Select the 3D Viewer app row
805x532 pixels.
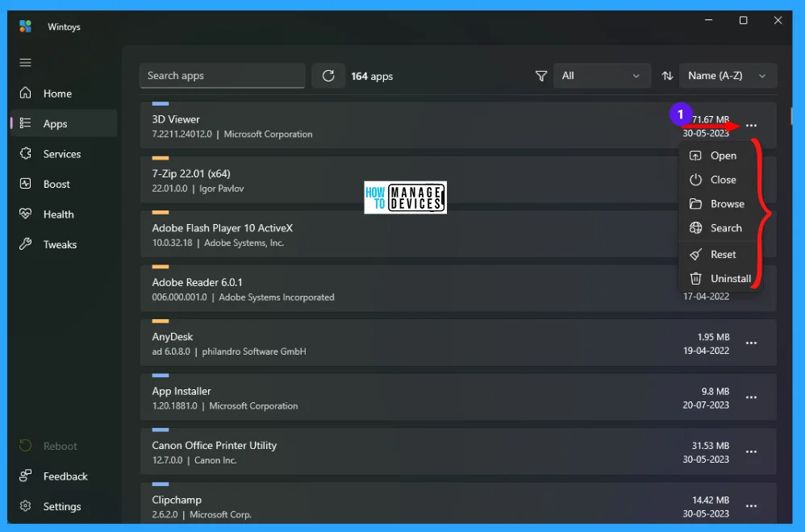pyautogui.click(x=458, y=126)
